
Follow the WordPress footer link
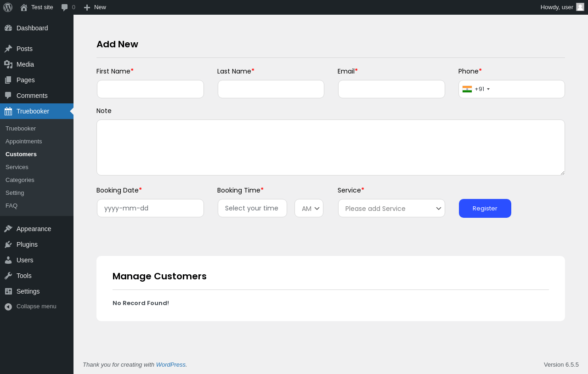point(170,365)
